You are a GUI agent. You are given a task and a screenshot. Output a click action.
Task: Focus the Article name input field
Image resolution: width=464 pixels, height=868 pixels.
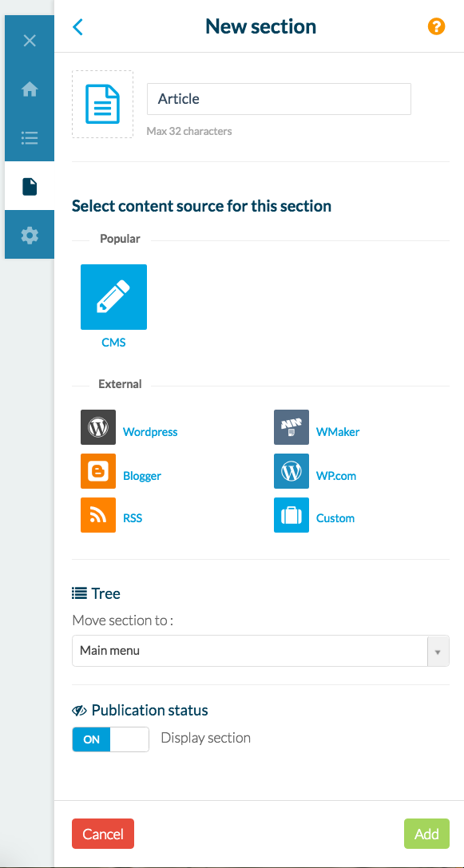(x=279, y=99)
